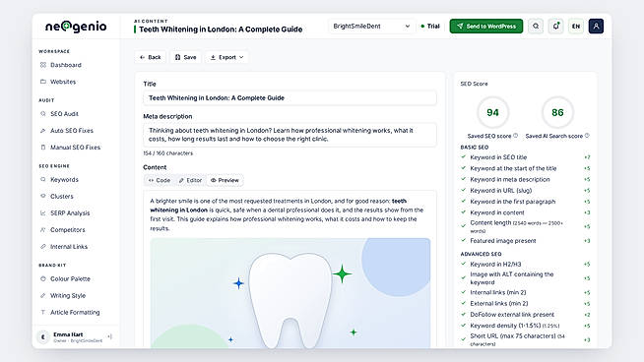The image size is (644, 362).
Task: Click 'External links (min 2)' row
Action: [526, 304]
